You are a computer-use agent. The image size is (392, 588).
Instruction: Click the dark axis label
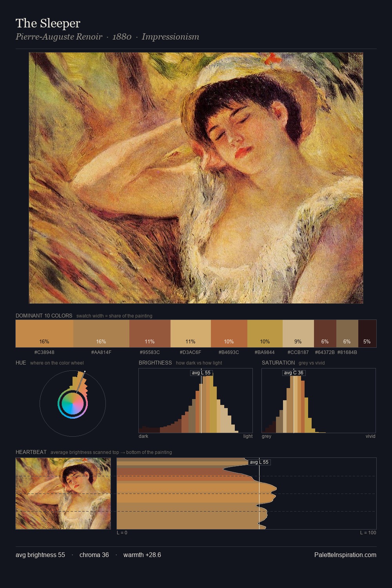[x=143, y=436]
